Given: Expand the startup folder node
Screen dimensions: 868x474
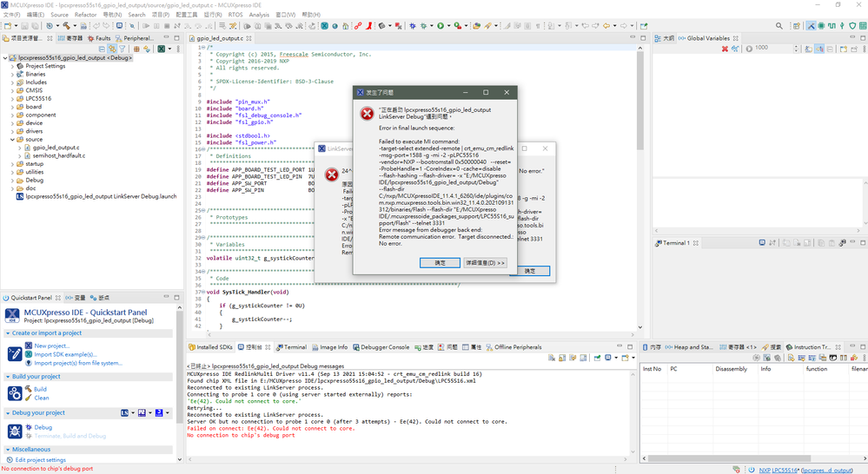Looking at the screenshot, I should click(13, 164).
